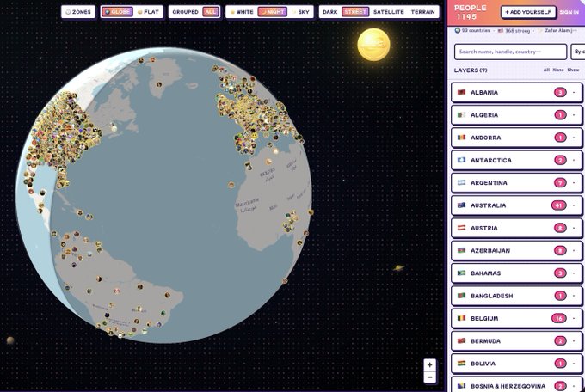Toggle the Zones overlay

point(78,12)
